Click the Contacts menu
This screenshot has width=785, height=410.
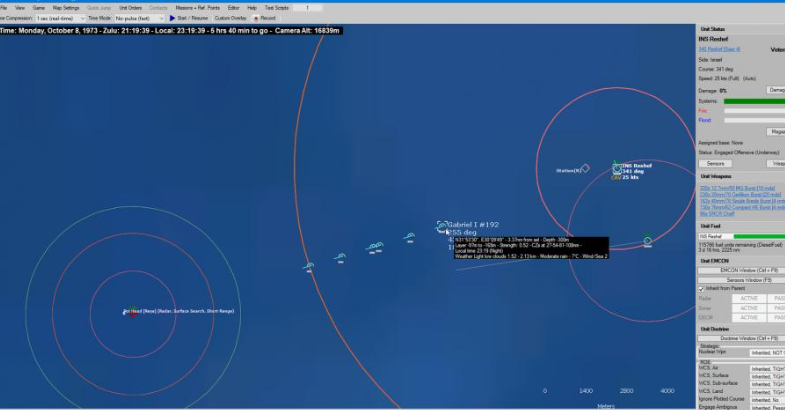158,8
